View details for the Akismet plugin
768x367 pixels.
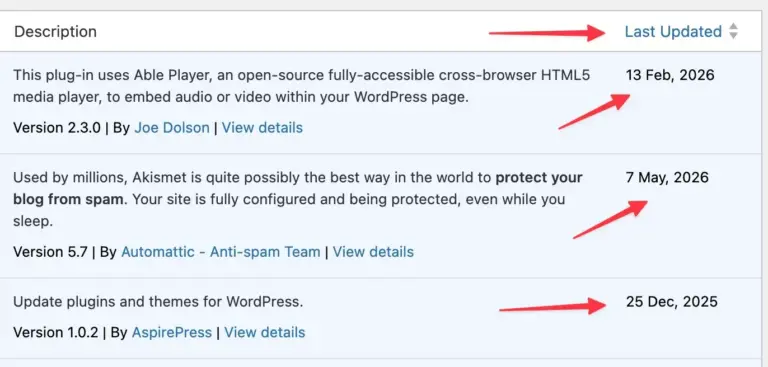point(373,252)
